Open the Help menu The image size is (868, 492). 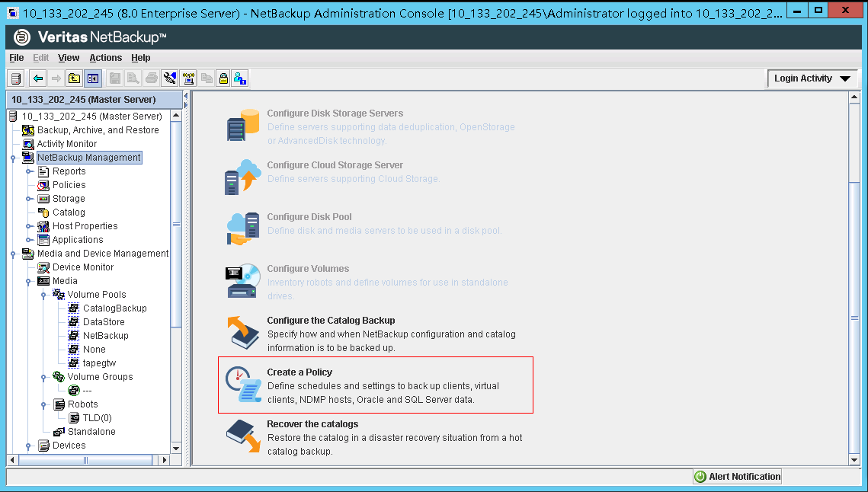[x=141, y=57]
